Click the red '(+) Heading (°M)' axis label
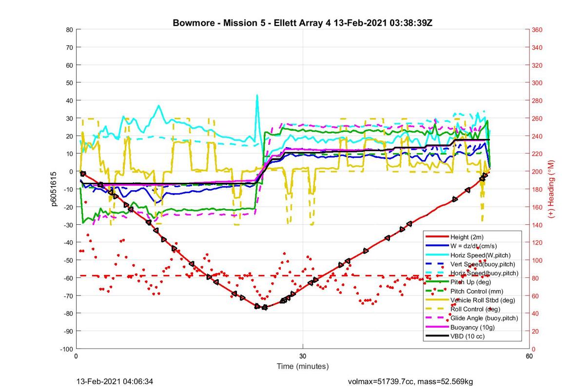The image size is (585, 392). 552,189
